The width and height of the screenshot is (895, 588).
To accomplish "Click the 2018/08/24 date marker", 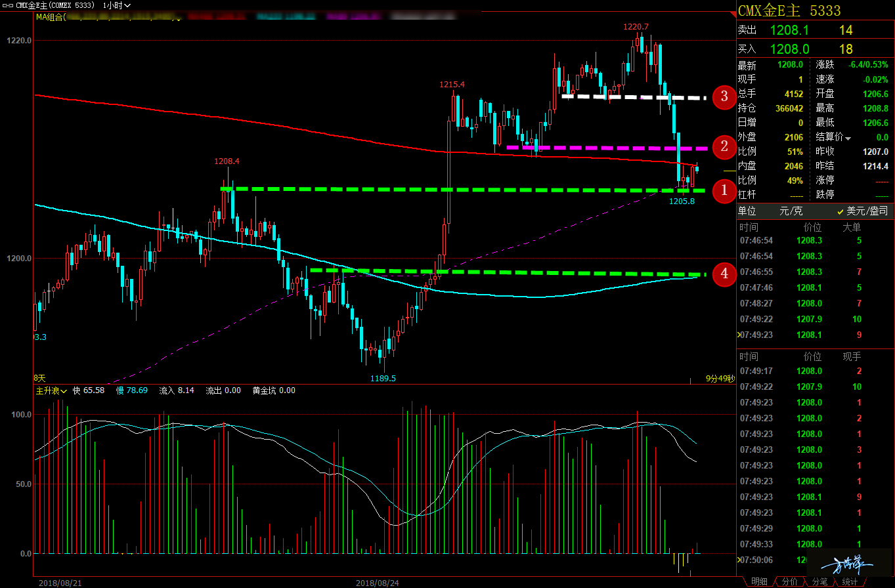I will (377, 582).
